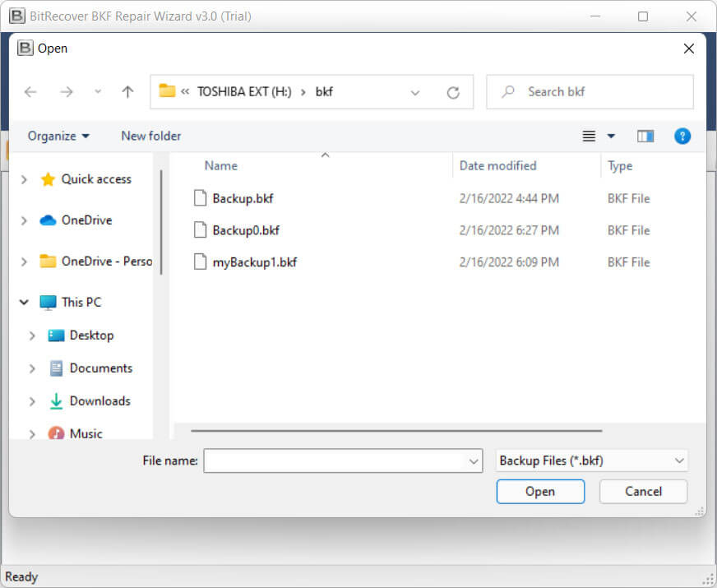Expand the Downloads node

(32, 402)
